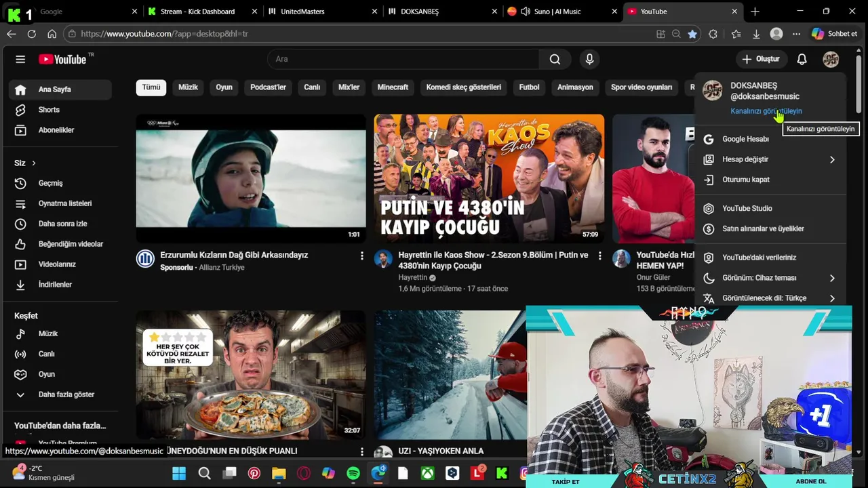Mute the Suno tab audio icon
The height and width of the screenshot is (488, 868).
525,12
